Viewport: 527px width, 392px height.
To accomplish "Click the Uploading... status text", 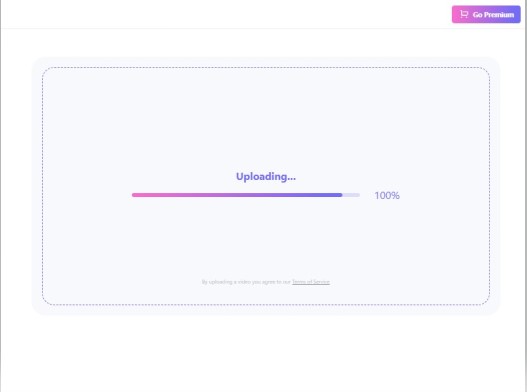I will [x=266, y=177].
